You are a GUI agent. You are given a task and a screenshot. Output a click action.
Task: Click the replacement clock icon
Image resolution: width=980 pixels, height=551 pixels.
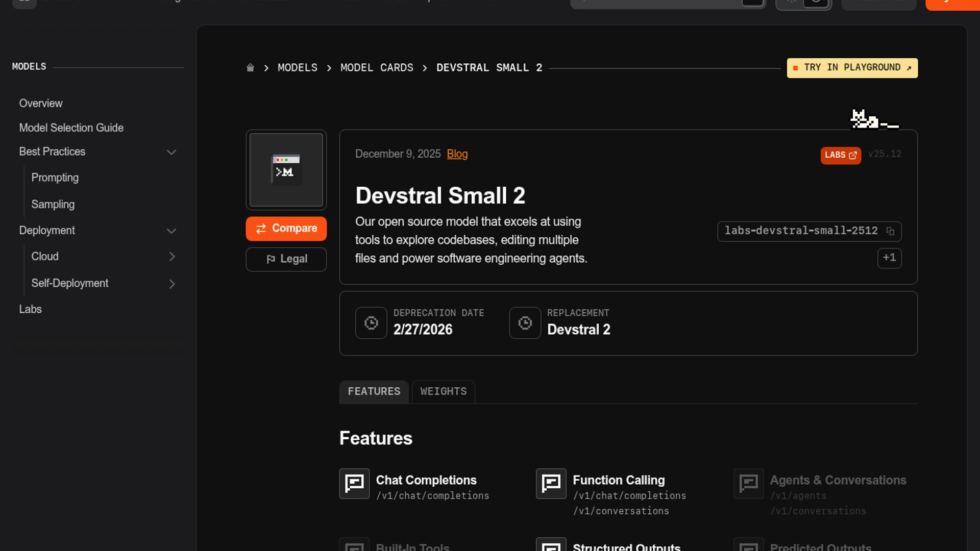pos(525,323)
